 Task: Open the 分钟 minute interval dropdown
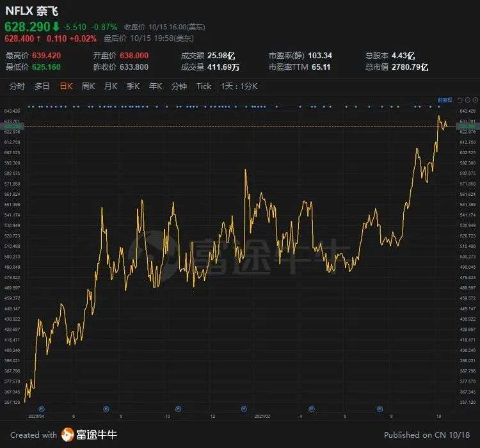click(179, 86)
